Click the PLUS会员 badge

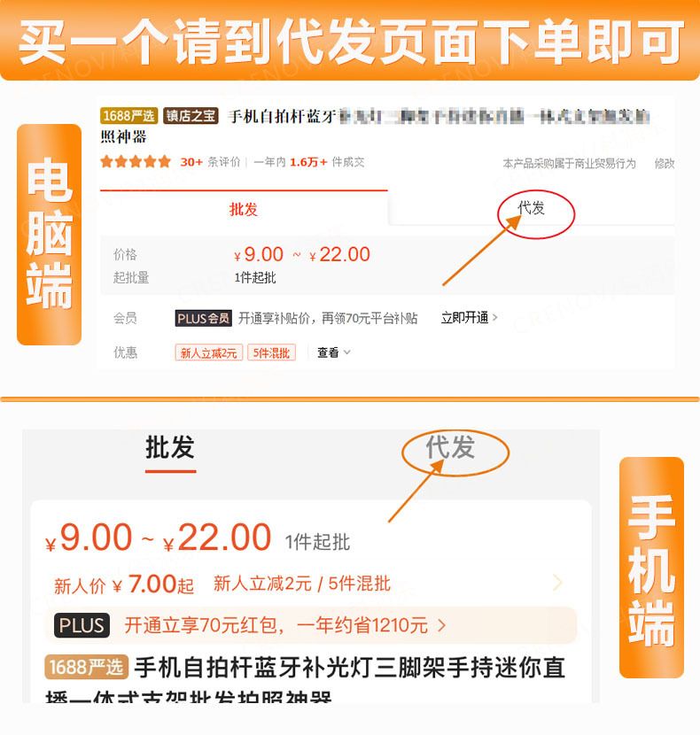tap(204, 318)
